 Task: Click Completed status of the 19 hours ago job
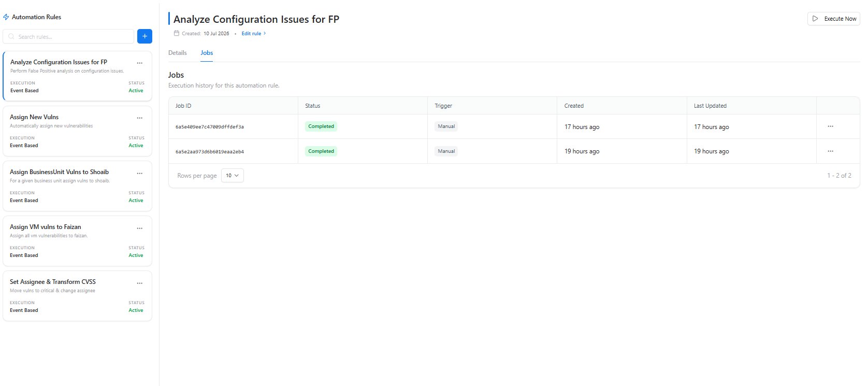click(x=321, y=151)
